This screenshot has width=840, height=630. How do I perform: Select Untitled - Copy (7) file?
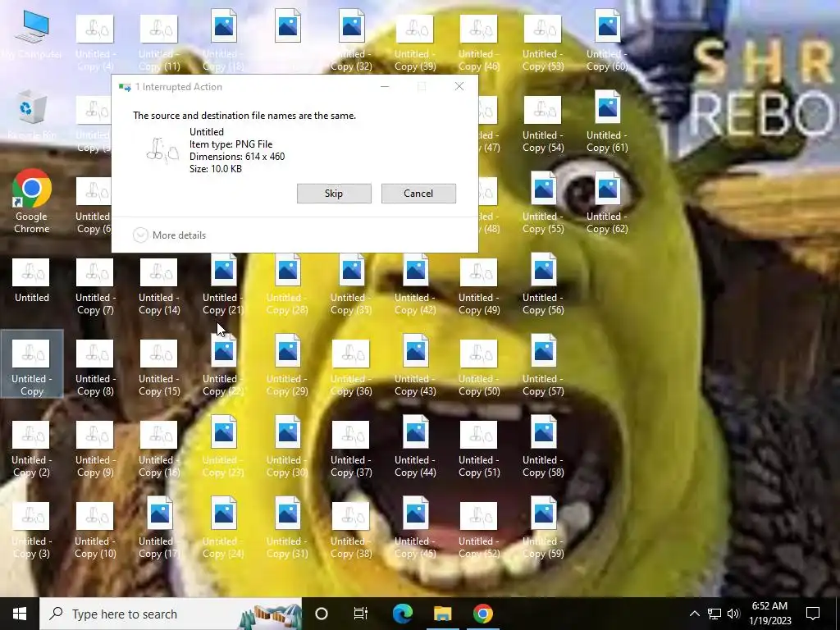95,288
